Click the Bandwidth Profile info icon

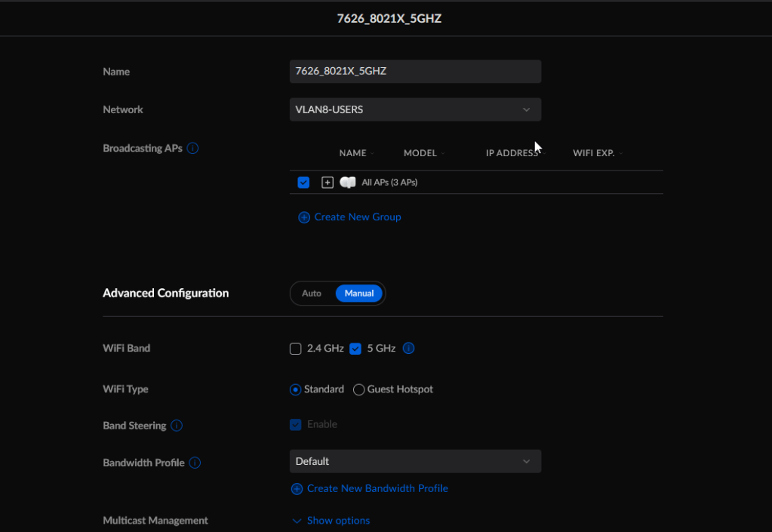point(195,463)
